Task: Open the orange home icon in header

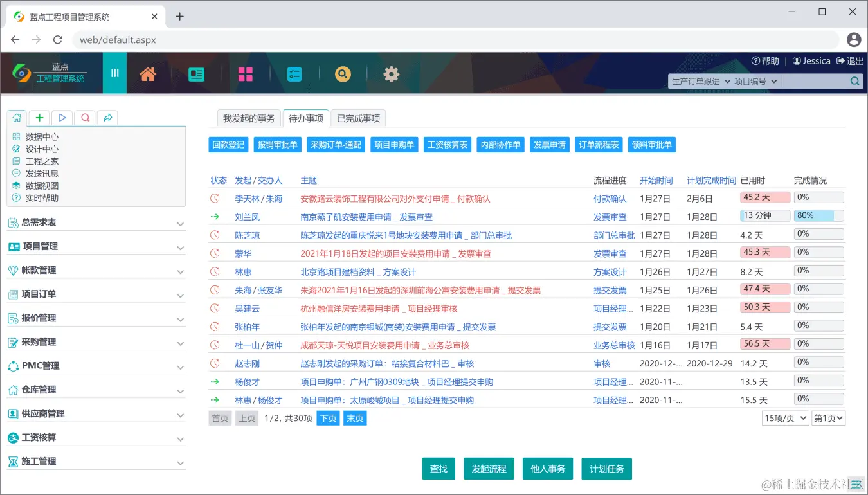Action: pos(148,74)
